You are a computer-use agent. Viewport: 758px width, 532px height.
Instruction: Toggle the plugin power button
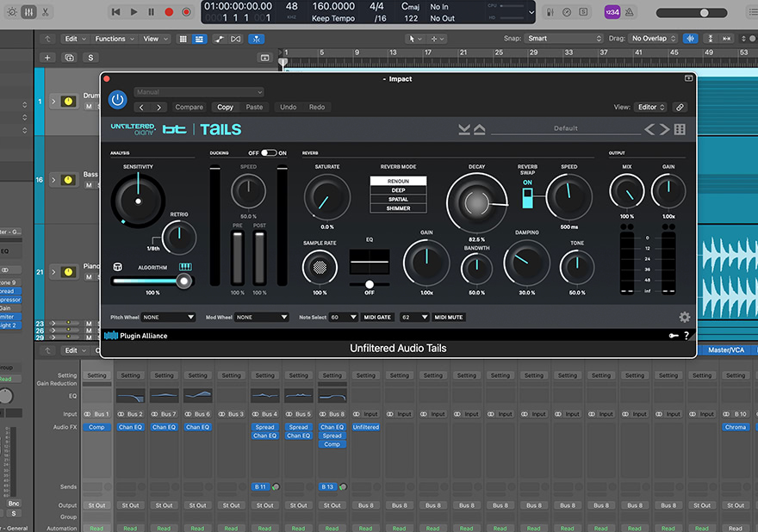click(117, 100)
